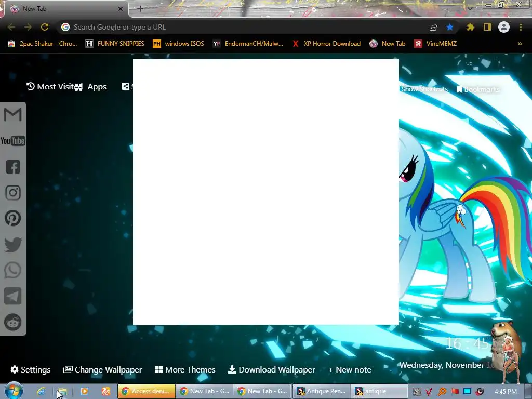Show more bookmarks with the chevron
Image resolution: width=532 pixels, height=399 pixels.
(x=520, y=44)
